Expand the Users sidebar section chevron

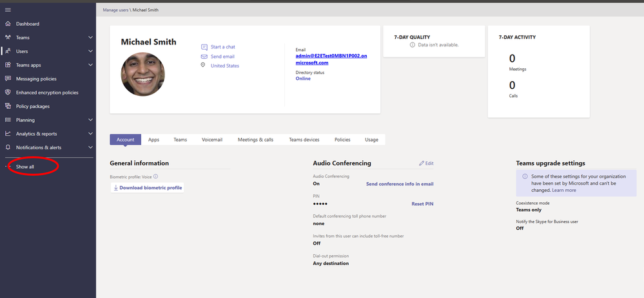click(91, 51)
